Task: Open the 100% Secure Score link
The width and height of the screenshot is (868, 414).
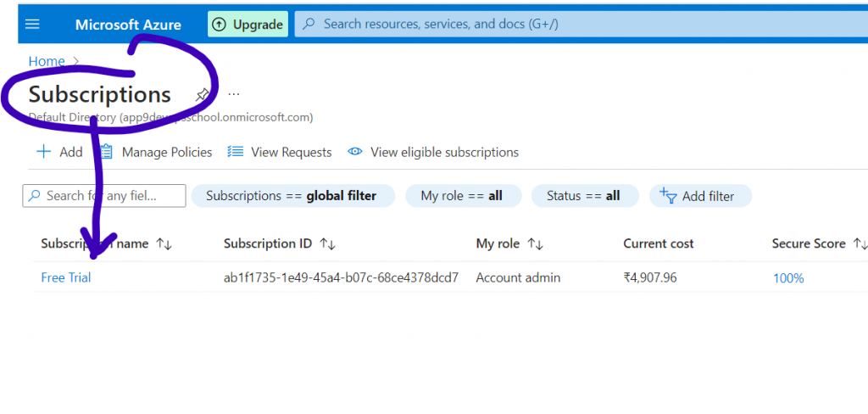Action: [x=788, y=277]
